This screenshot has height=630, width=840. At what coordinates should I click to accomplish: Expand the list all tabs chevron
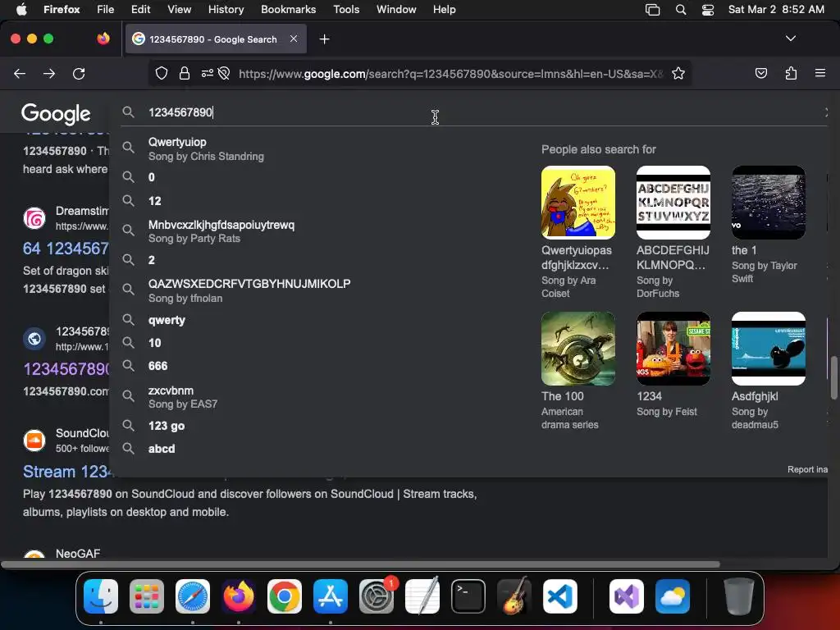(790, 39)
